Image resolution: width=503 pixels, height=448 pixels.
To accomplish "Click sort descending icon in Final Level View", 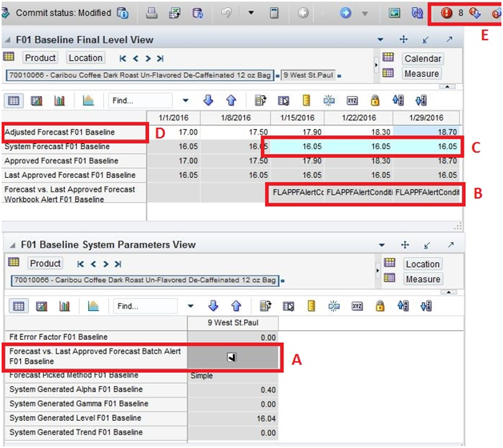I will tap(421, 100).
